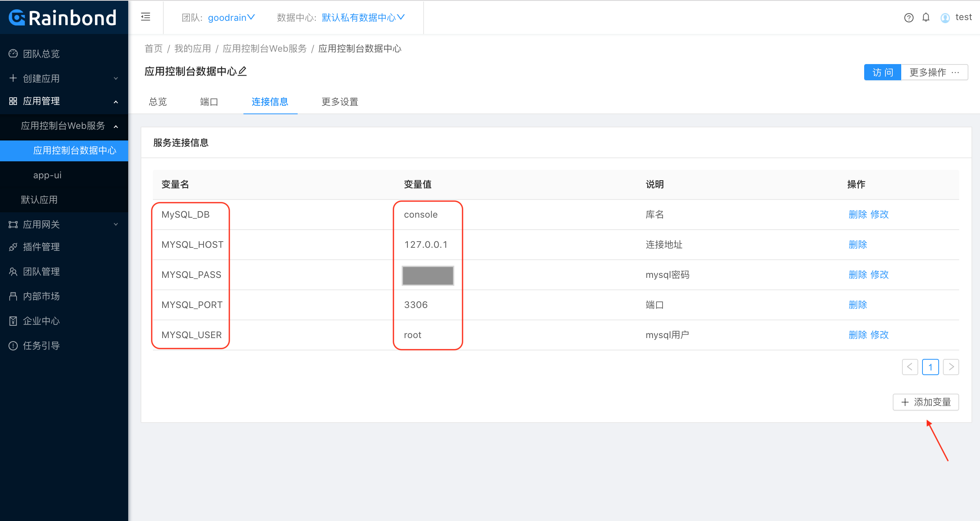Click the edit pencil beside 应用控制台数据中心 title

coord(242,71)
